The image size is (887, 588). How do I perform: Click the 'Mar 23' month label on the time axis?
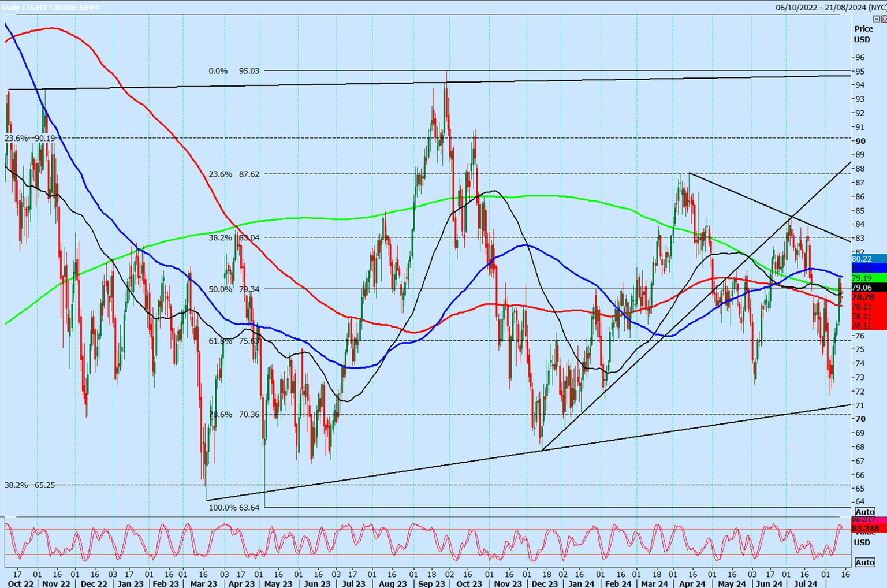[204, 583]
